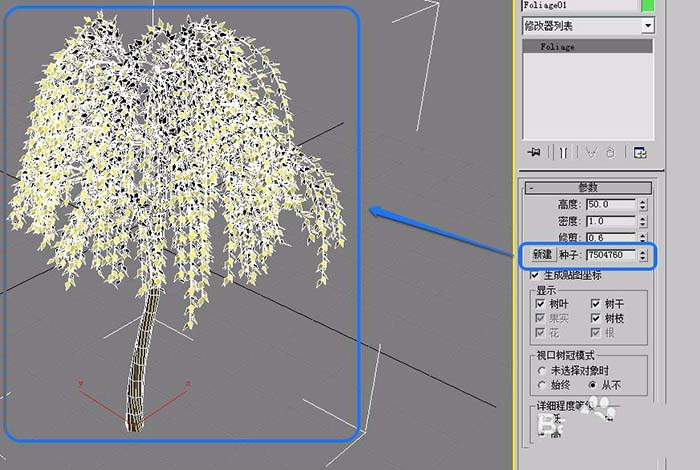Open Configure Modifier Sets icon

[x=640, y=153]
